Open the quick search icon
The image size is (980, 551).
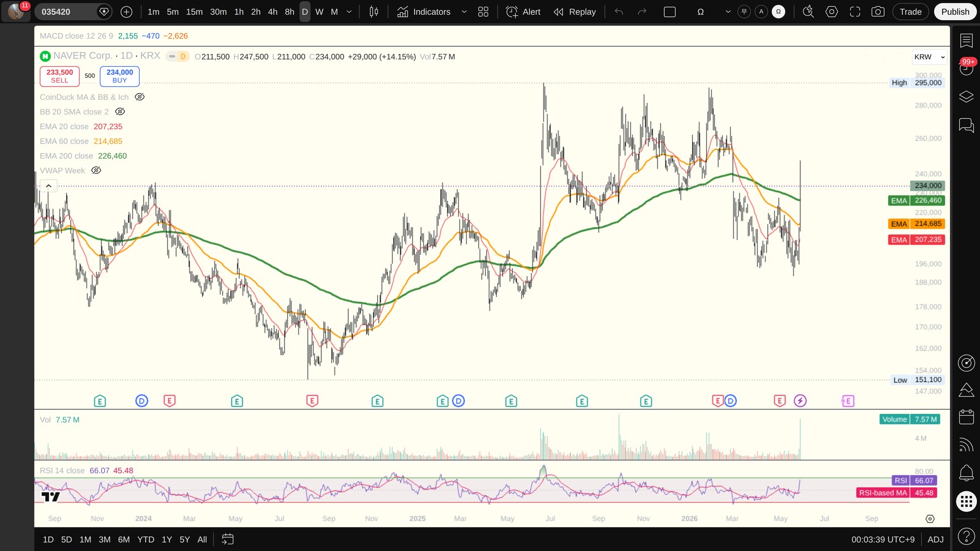pos(808,12)
